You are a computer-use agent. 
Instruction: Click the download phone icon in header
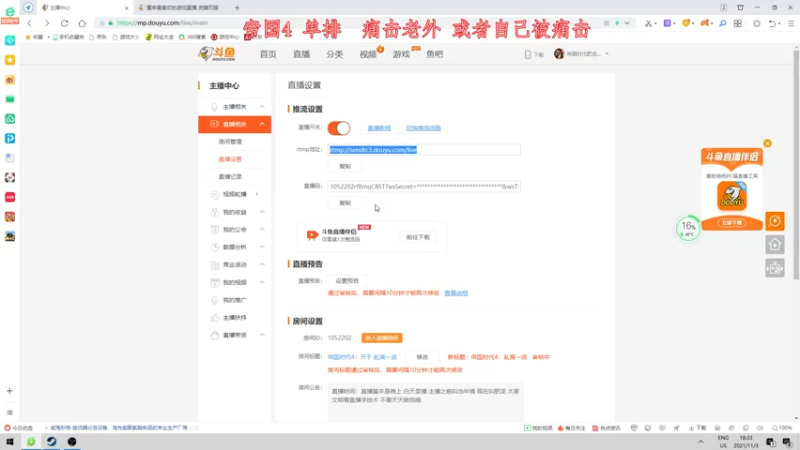(x=528, y=54)
